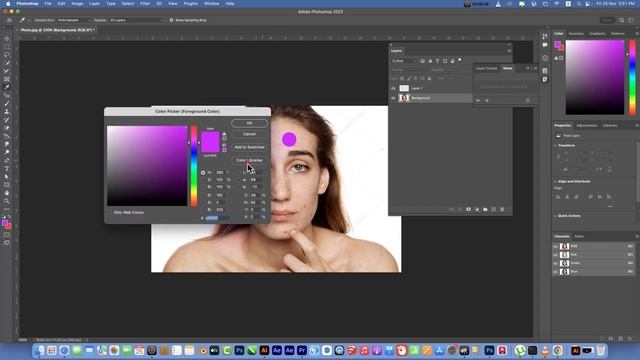This screenshot has width=640, height=360.
Task: Click the Share button in options bar
Action: click(x=607, y=20)
